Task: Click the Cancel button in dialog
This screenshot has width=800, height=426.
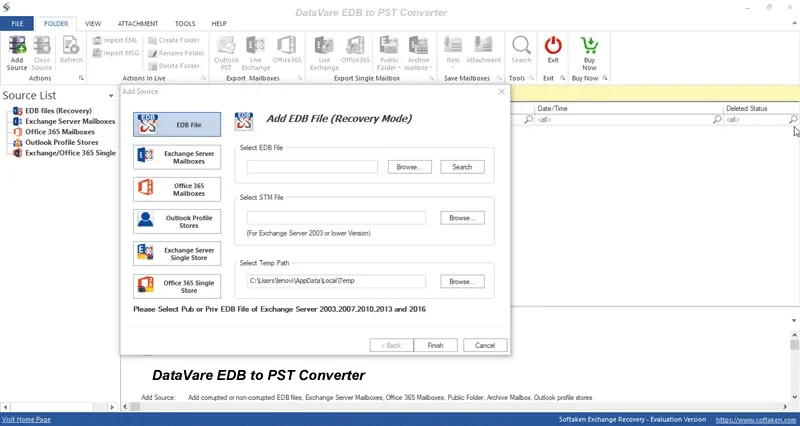Action: pos(485,345)
